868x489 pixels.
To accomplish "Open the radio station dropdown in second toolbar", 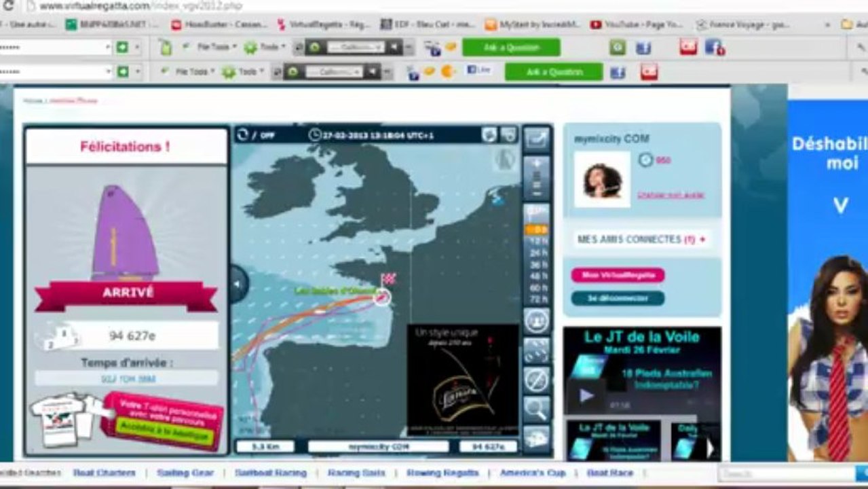I will 334,72.
